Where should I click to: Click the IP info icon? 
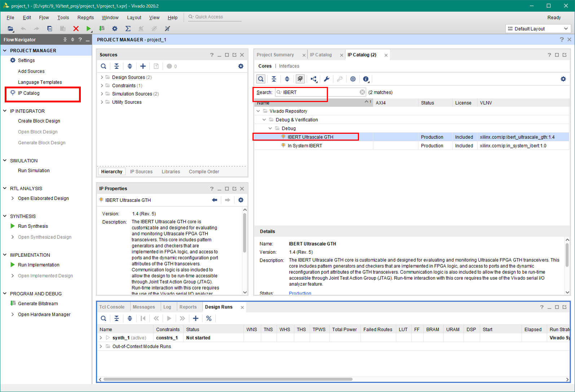pos(366,79)
